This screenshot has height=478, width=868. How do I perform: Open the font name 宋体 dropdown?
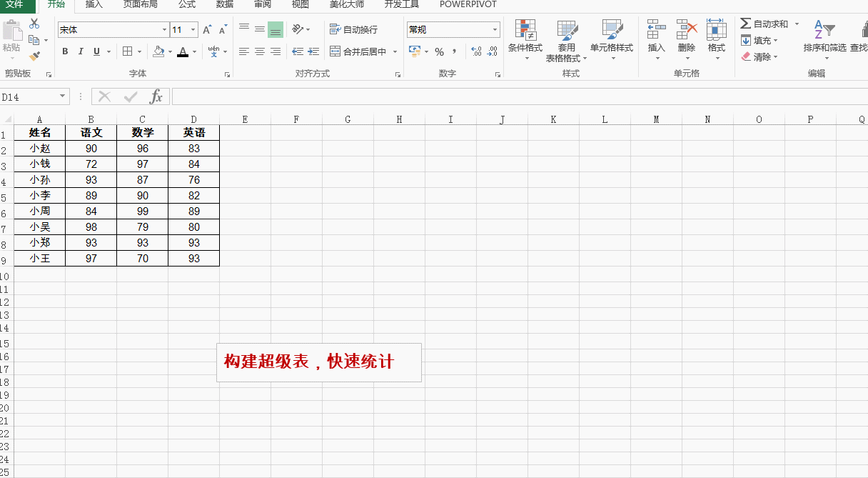click(x=164, y=30)
